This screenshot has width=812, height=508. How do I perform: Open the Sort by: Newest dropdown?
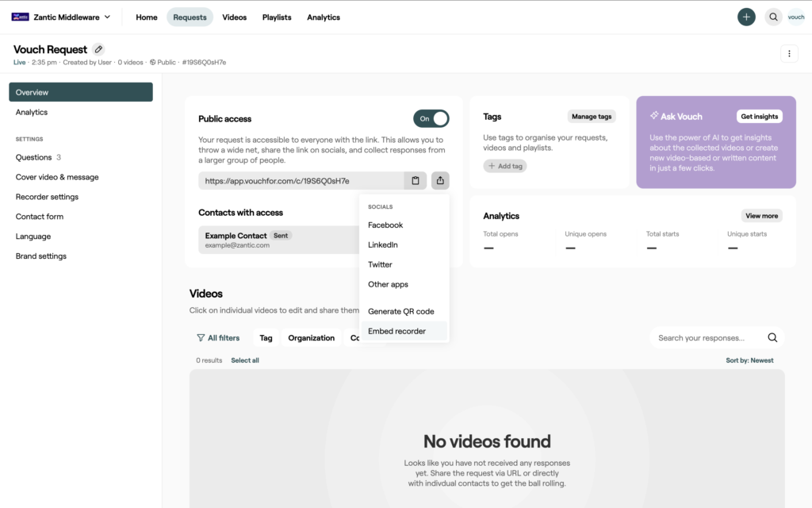point(749,360)
